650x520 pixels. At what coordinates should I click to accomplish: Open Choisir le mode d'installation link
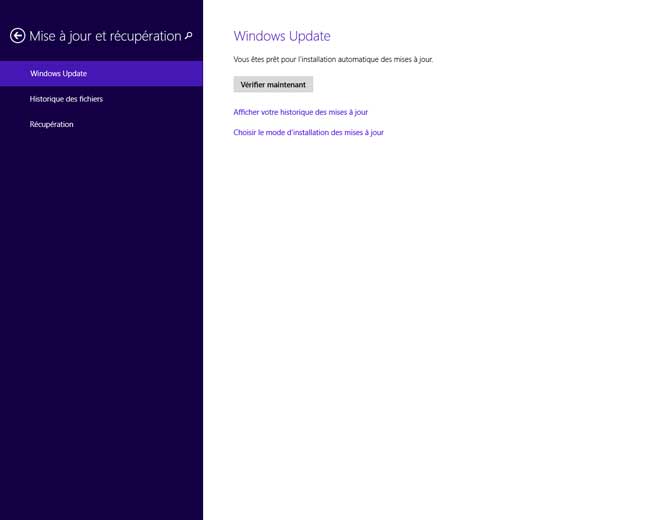pos(308,132)
